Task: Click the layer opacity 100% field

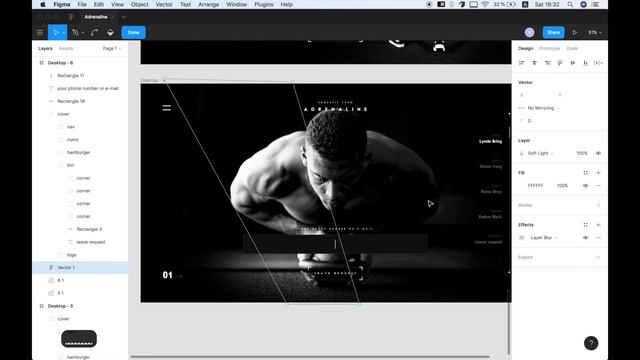Action: [582, 153]
